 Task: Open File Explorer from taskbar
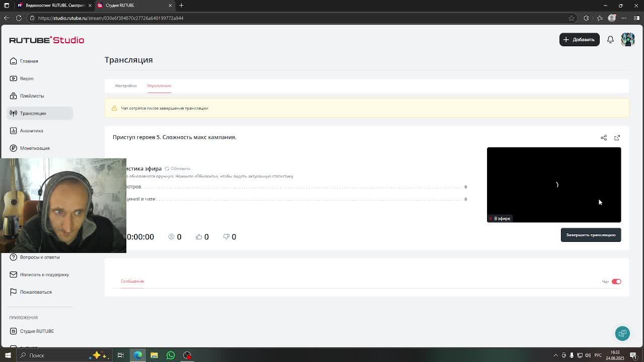[154, 355]
